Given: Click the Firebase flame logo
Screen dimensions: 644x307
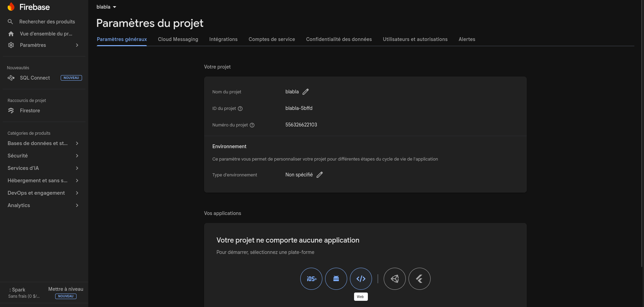Looking at the screenshot, I should 11,7.
